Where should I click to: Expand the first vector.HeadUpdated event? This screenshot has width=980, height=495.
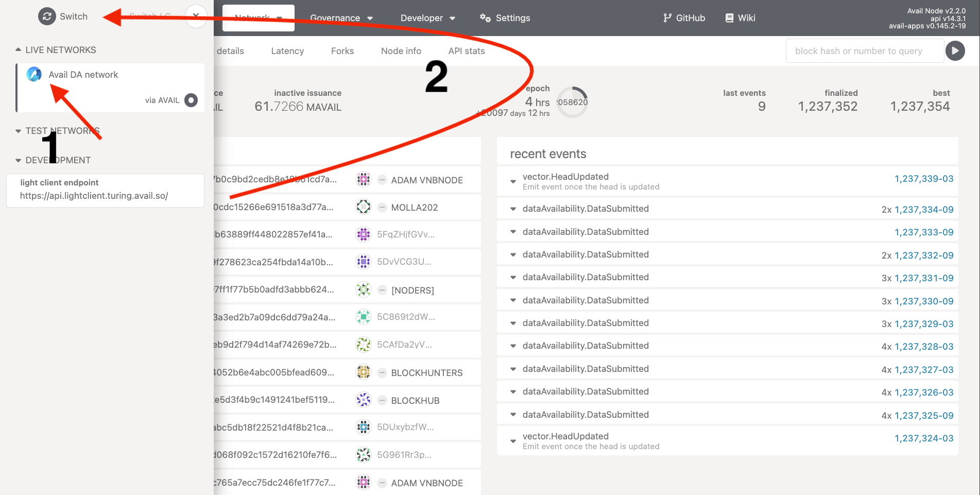(x=513, y=181)
